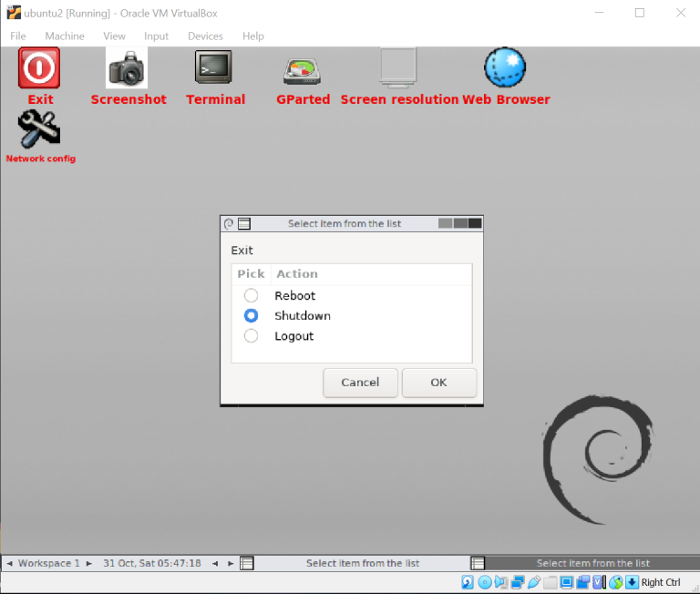Open the Devices menu
Image resolution: width=700 pixels, height=594 pixels.
coord(205,36)
